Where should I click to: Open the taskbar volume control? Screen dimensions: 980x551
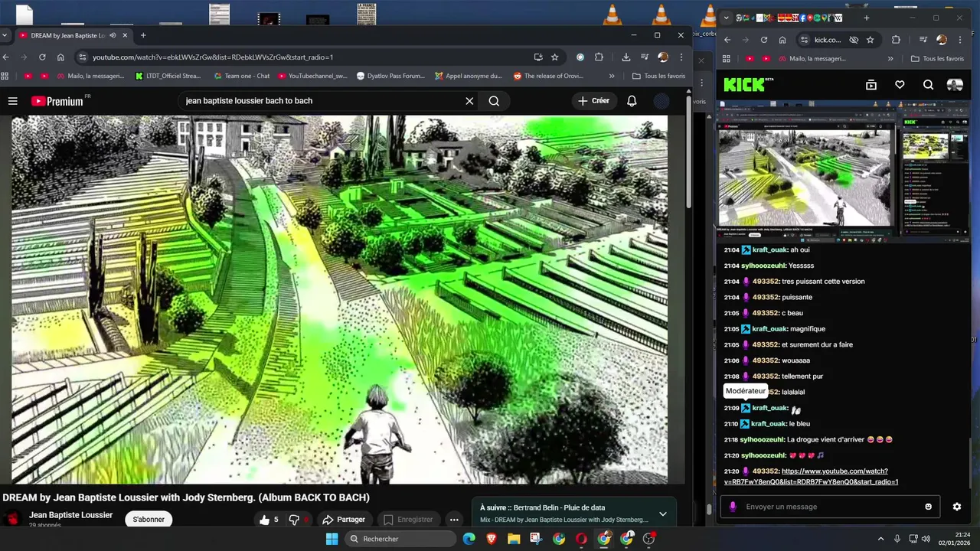pyautogui.click(x=926, y=539)
